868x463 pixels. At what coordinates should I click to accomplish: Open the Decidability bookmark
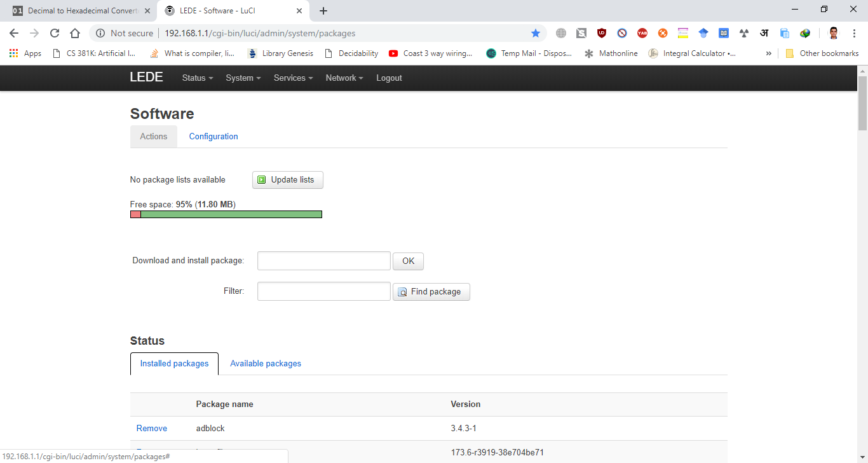[x=351, y=53]
